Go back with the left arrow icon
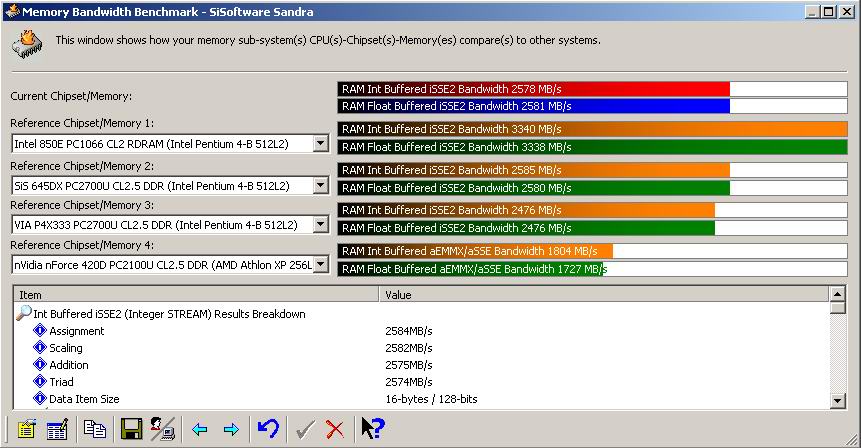 200,429
